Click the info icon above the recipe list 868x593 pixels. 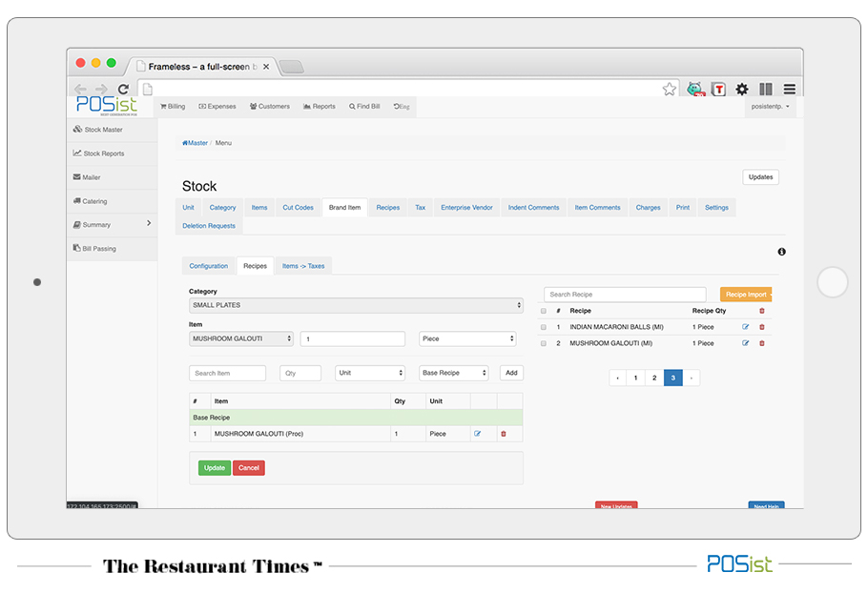tap(781, 252)
